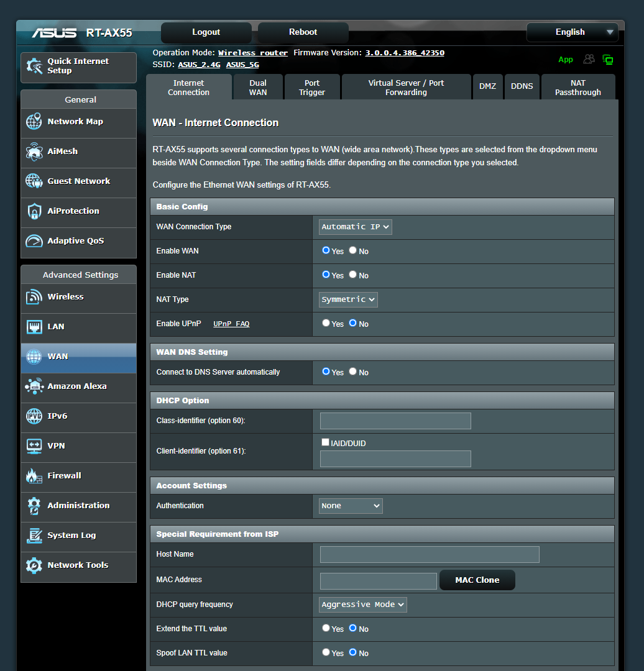Viewport: 644px width, 671px height.
Task: Open NAT Type Symmetric dropdown
Action: click(x=348, y=299)
